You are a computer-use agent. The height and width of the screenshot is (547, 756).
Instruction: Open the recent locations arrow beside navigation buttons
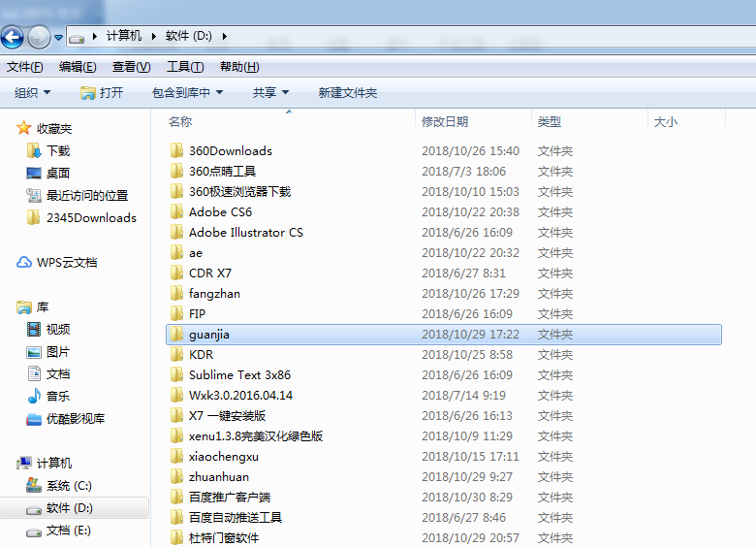[x=58, y=37]
